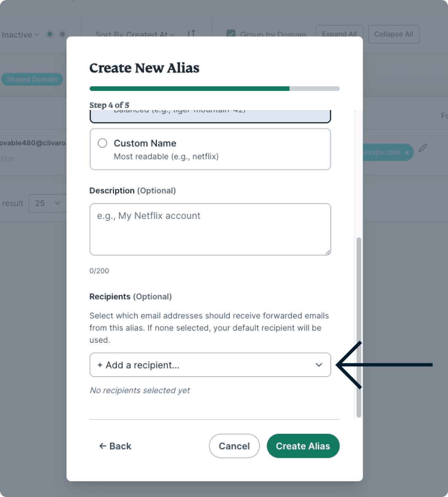The width and height of the screenshot is (448, 497).
Task: Open the Add a recipient dropdown
Action: tap(210, 365)
